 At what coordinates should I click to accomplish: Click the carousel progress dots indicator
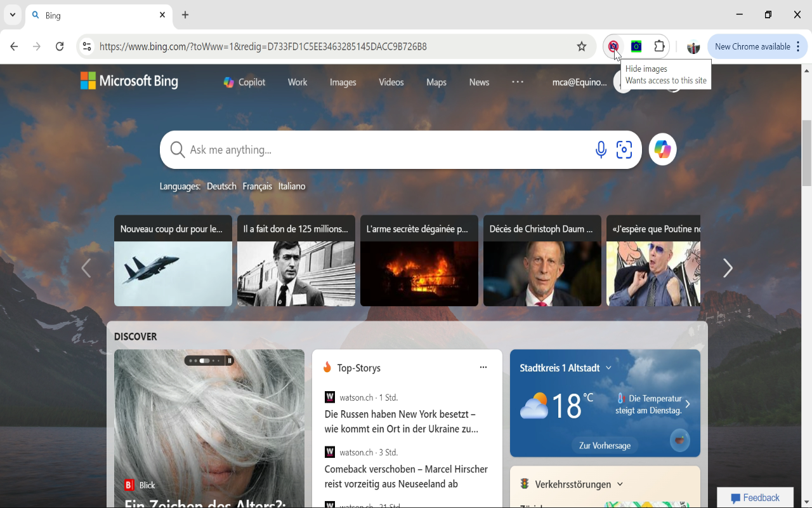click(x=204, y=360)
